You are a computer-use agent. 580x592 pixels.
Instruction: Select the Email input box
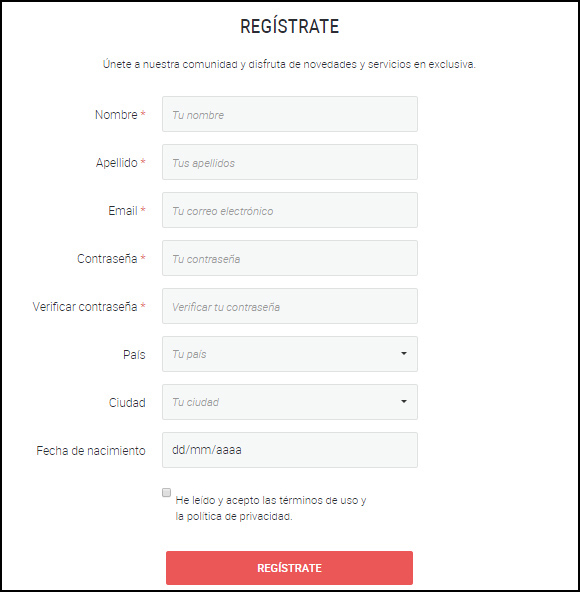click(x=290, y=210)
